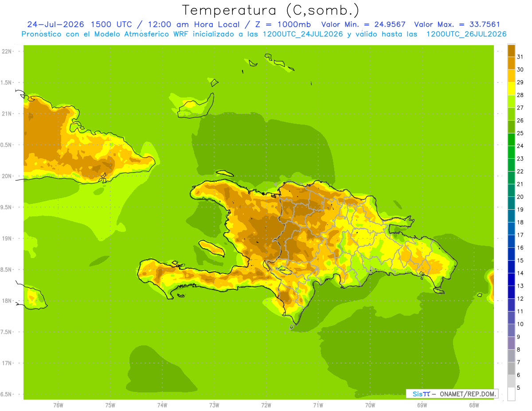Image resolution: width=532 pixels, height=411 pixels.
Task: Click the '1.5N' latitude axis label
Action: pyautogui.click(x=7, y=82)
